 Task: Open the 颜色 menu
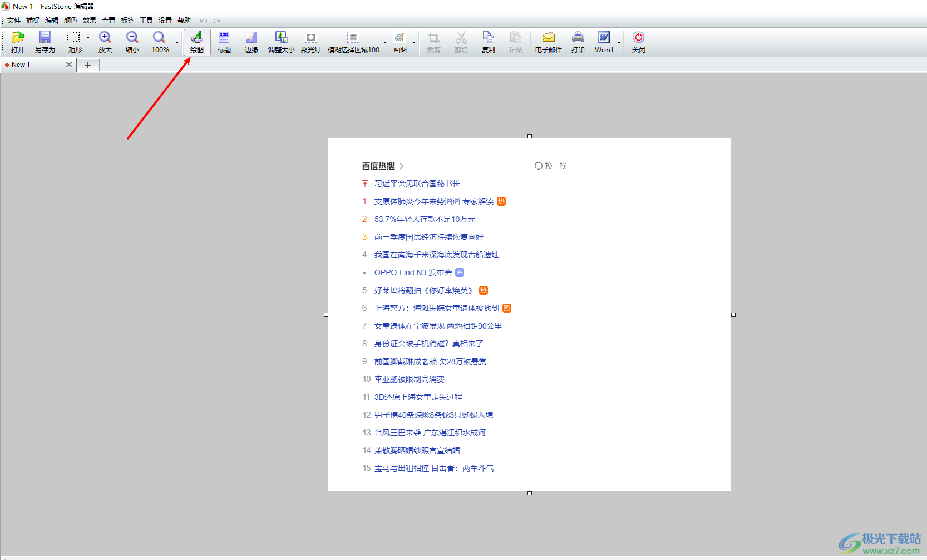(71, 21)
